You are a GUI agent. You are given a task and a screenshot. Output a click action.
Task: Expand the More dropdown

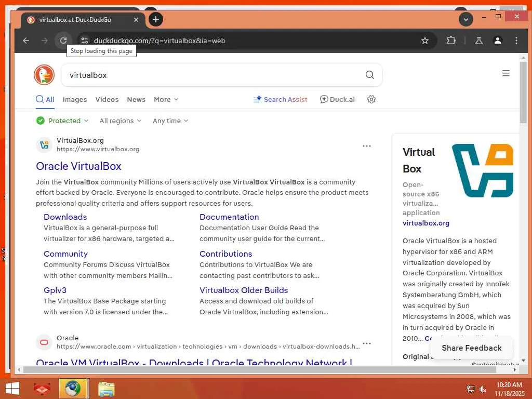click(x=166, y=99)
